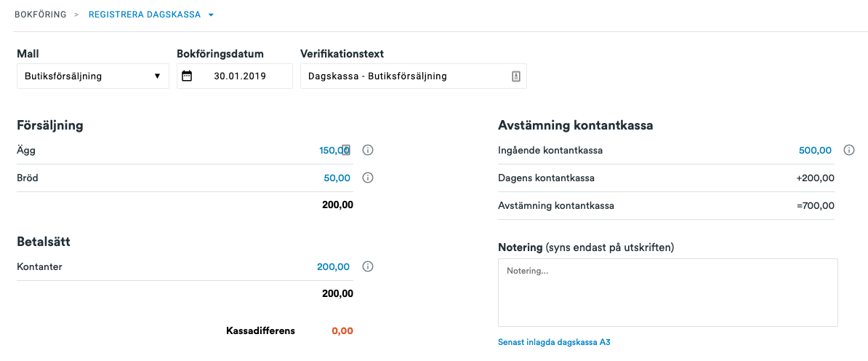Image resolution: width=868 pixels, height=361 pixels.
Task: Select Registrera Dagskassa breadcrumb item
Action: coord(145,15)
